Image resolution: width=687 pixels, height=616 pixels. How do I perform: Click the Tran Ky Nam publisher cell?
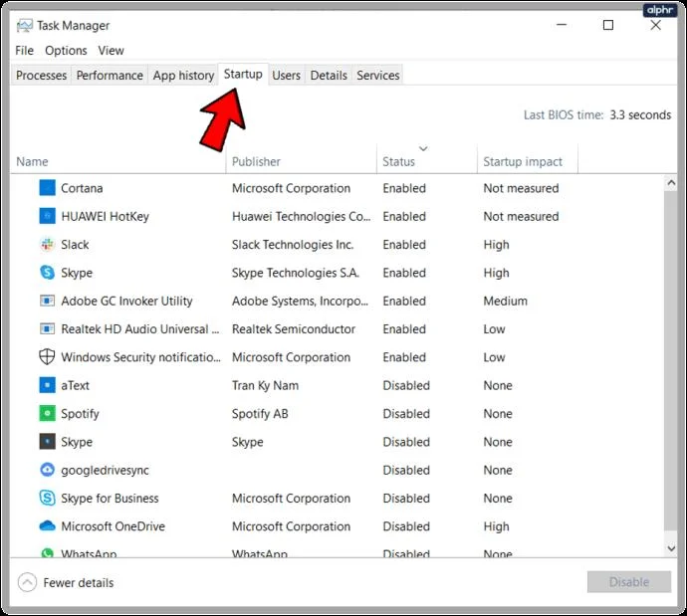265,385
